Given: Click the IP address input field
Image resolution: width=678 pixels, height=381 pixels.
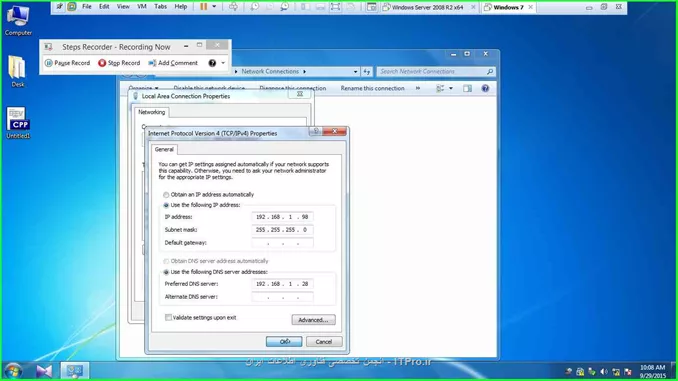Looking at the screenshot, I should coord(282,217).
